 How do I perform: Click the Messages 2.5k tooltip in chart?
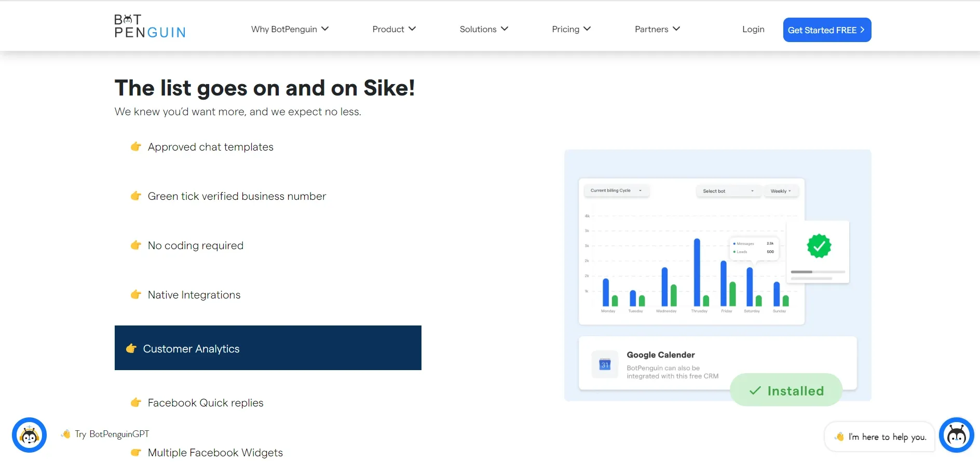click(754, 248)
